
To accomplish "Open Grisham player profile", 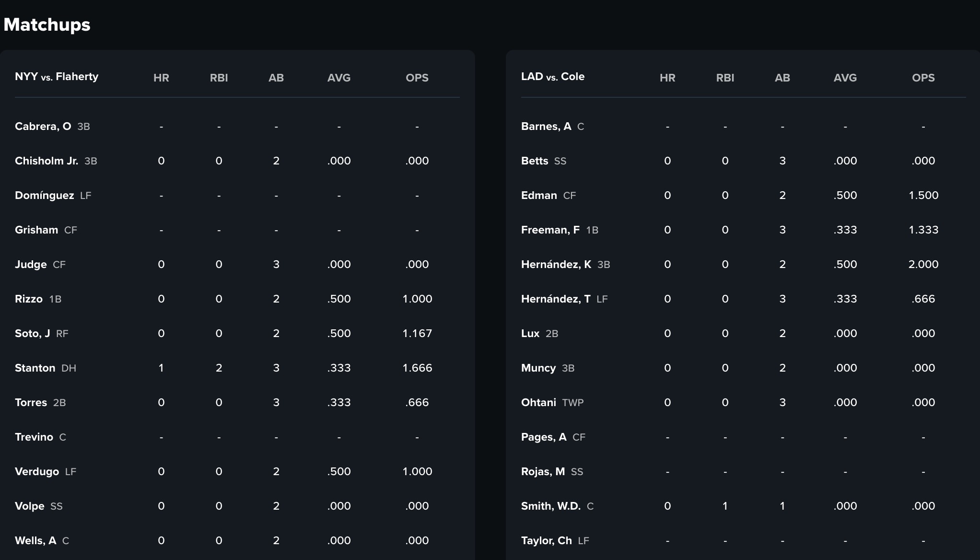I will coord(36,230).
